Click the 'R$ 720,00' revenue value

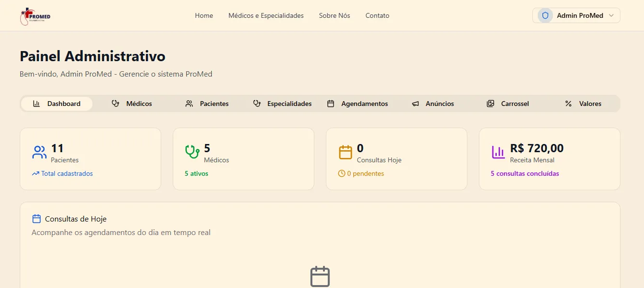[x=537, y=148]
